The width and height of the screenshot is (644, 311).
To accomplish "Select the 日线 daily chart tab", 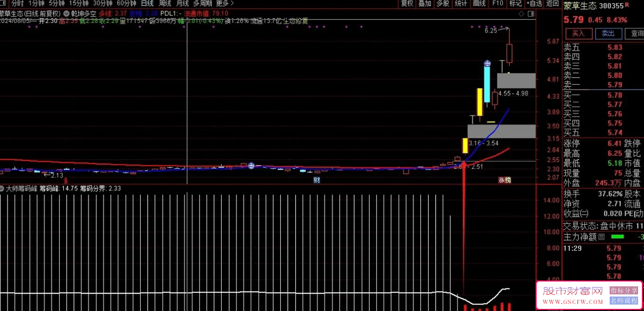I will point(147,3).
